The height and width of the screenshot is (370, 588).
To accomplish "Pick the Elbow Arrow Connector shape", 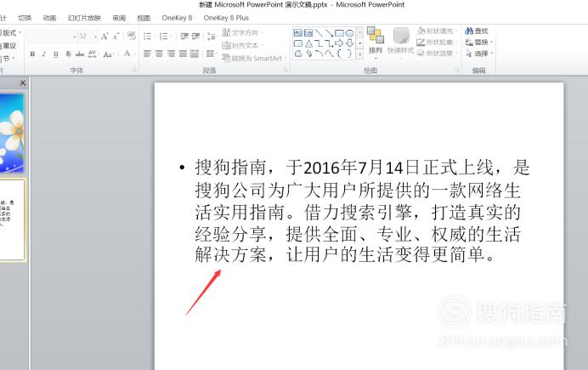I will point(329,43).
